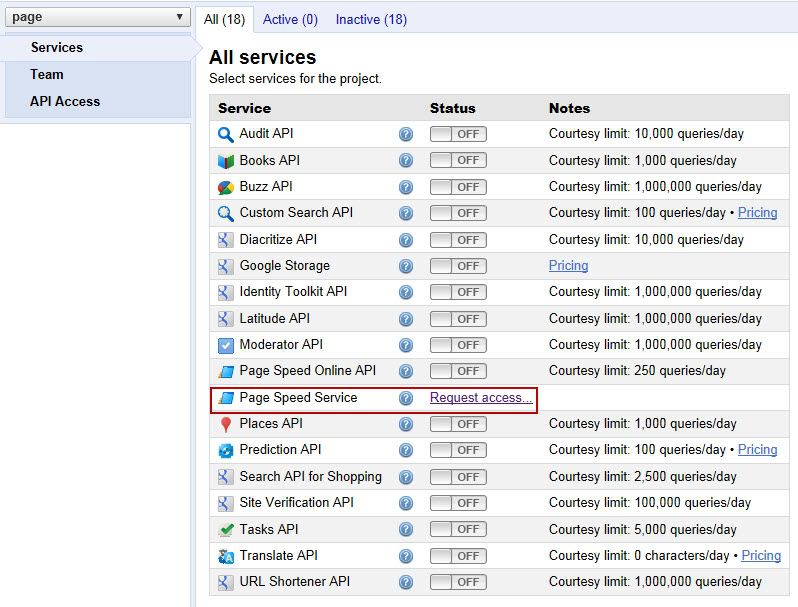Click the Prediction API icon
Image resolution: width=798 pixels, height=607 pixels.
click(x=225, y=451)
